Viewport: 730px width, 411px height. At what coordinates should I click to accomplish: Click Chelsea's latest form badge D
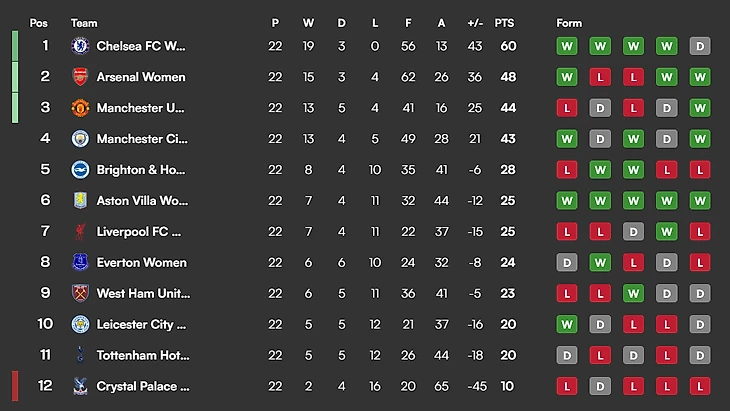[x=700, y=46]
